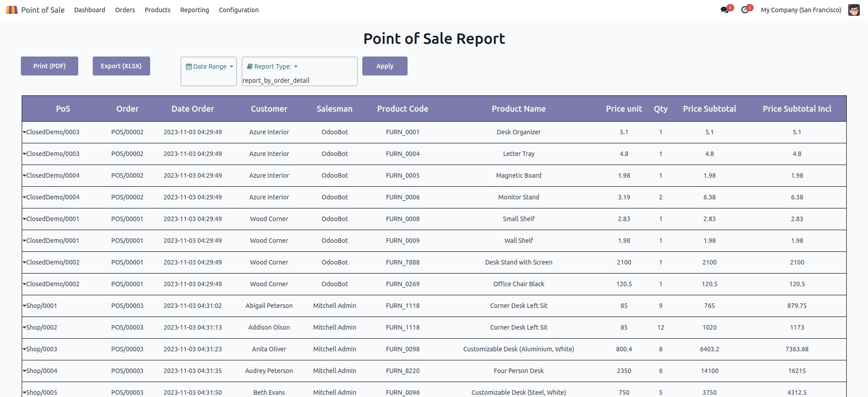This screenshot has height=397, width=868.
Task: Apply the selected report filters
Action: 384,66
